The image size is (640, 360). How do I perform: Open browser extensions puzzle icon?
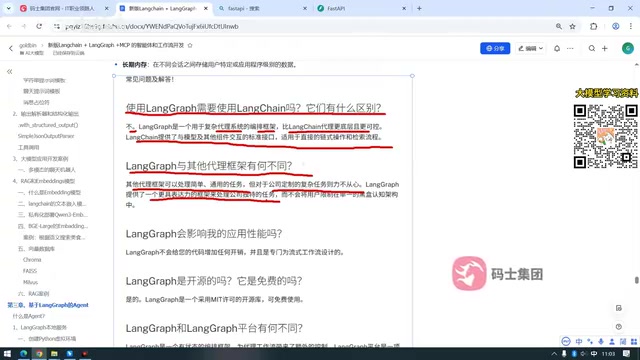[x=593, y=26]
